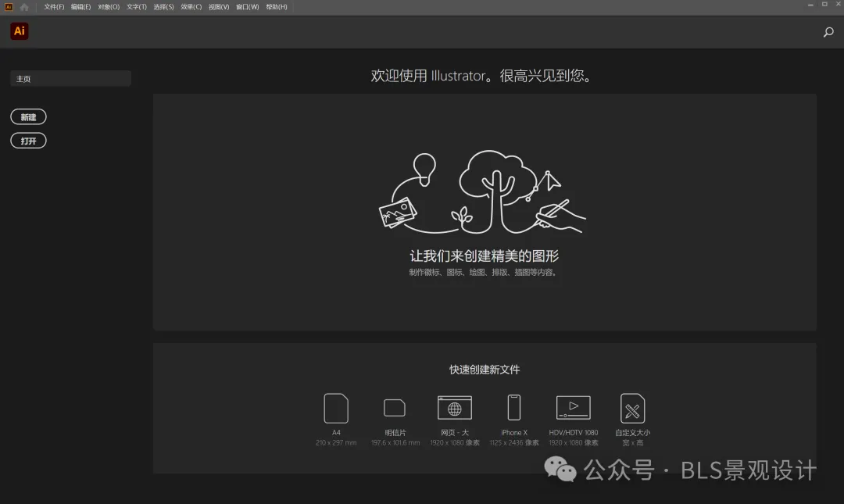
Task: Select the 主页 sidebar tab
Action: 70,79
